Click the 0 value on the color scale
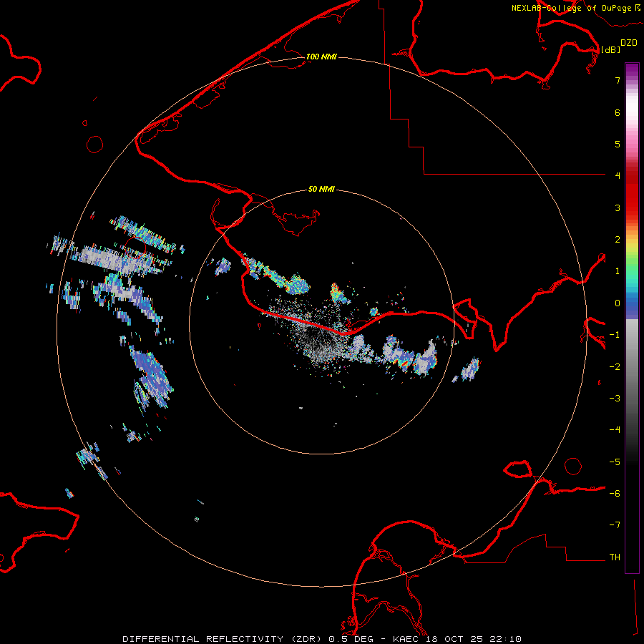Screen dimensions: 644x644 618,303
